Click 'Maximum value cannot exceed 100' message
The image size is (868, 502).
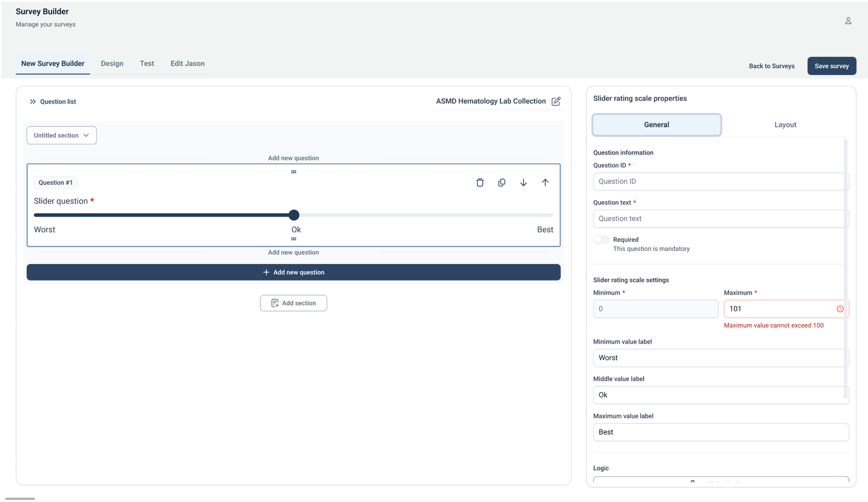pyautogui.click(x=774, y=326)
